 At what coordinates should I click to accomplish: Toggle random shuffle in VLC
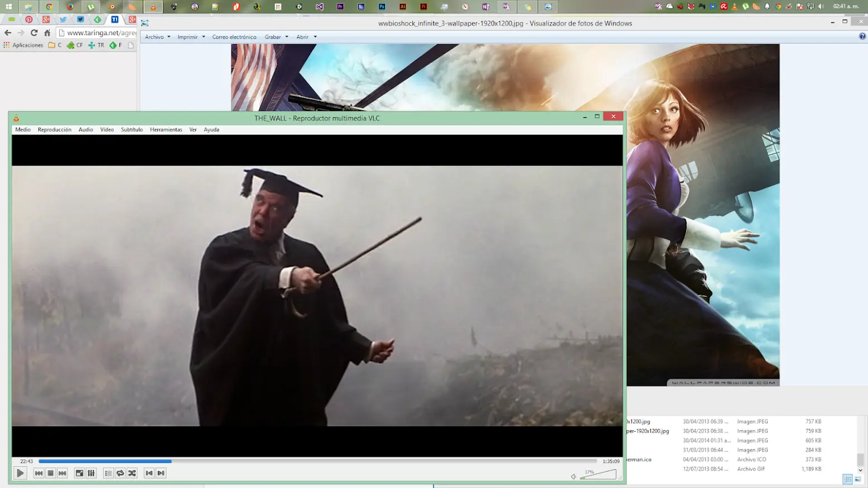pos(132,473)
